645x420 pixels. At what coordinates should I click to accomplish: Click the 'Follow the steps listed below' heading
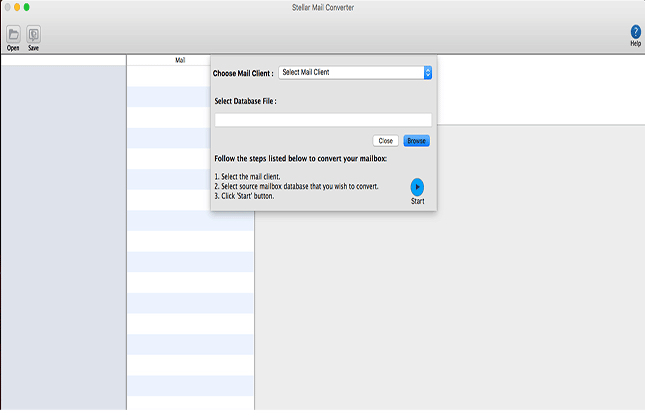301,159
